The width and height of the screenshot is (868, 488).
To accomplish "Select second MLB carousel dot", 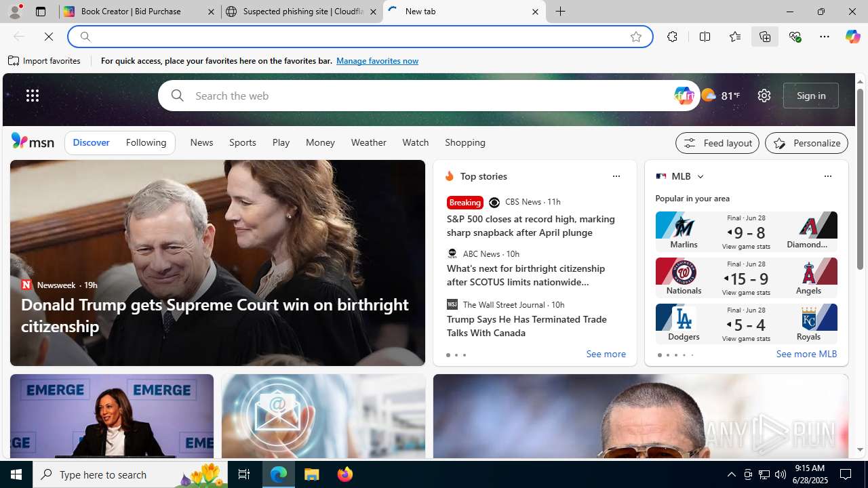I will [667, 355].
